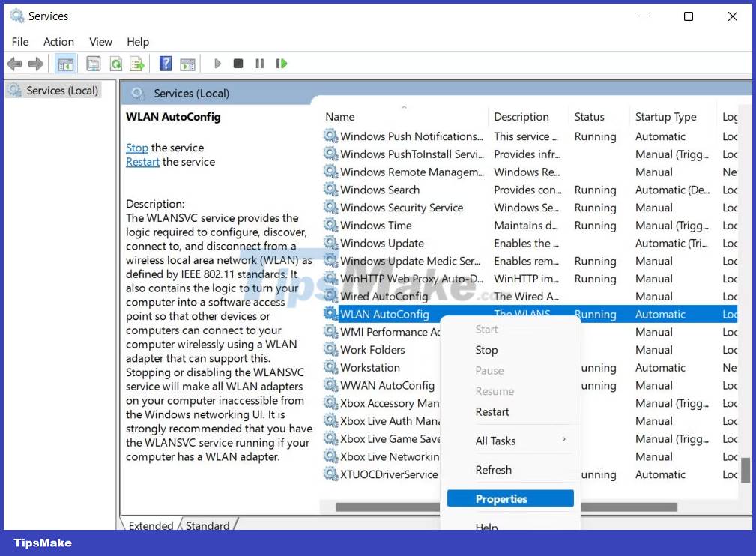Sort by the Startup Type column header
Screen dimensions: 756x556
pos(673,117)
